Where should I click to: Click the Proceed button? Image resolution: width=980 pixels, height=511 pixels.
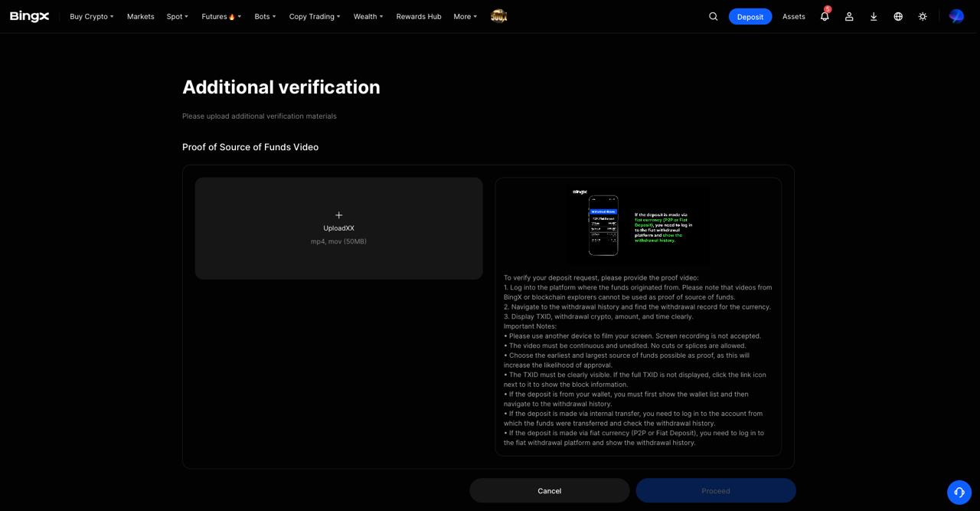click(716, 491)
